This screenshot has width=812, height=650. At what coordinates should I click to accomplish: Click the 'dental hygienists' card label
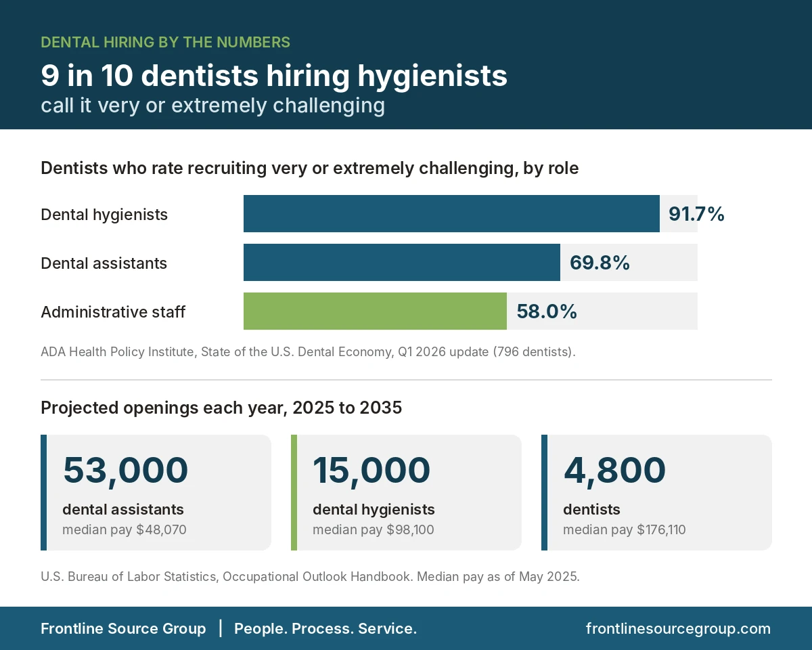pos(374,509)
